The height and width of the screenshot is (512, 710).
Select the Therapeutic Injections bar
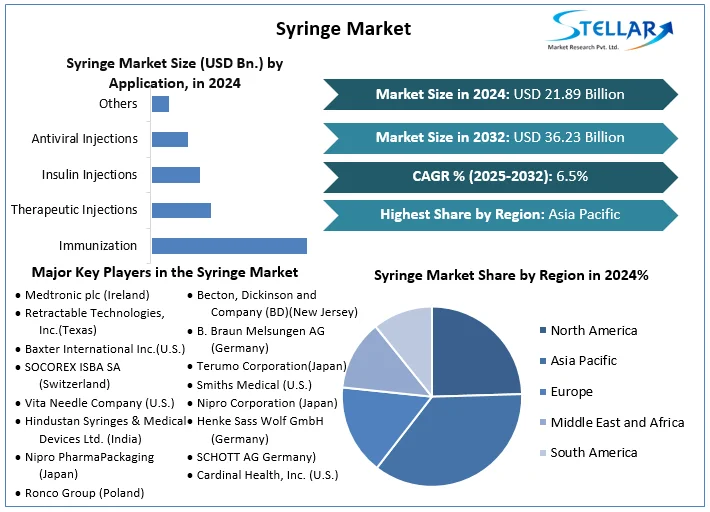click(x=181, y=210)
